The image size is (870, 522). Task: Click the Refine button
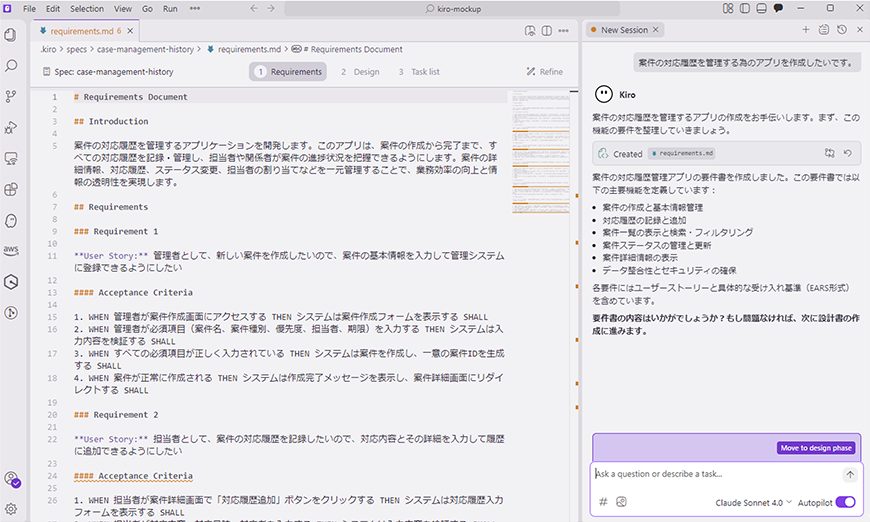pyautogui.click(x=544, y=72)
